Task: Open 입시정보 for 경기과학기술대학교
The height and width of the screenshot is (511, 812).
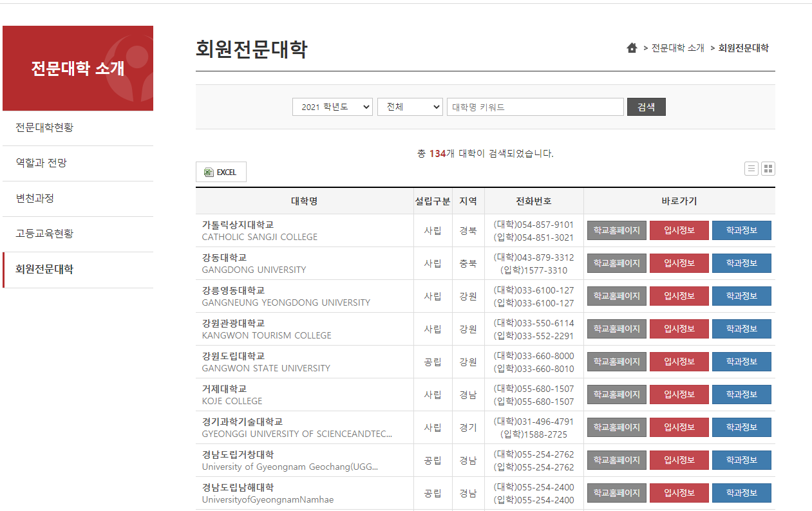Action: 679,427
